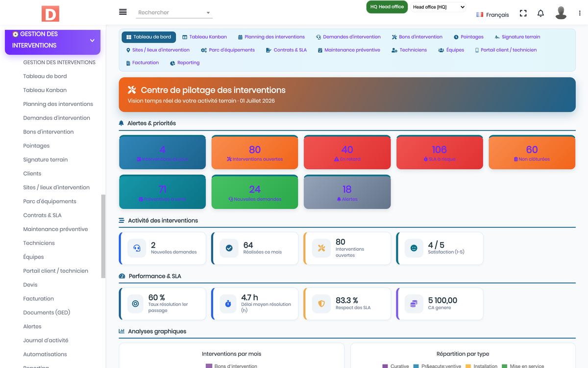Open the Reporting tab
Image resolution: width=588 pixels, height=368 pixels.
pos(185,63)
